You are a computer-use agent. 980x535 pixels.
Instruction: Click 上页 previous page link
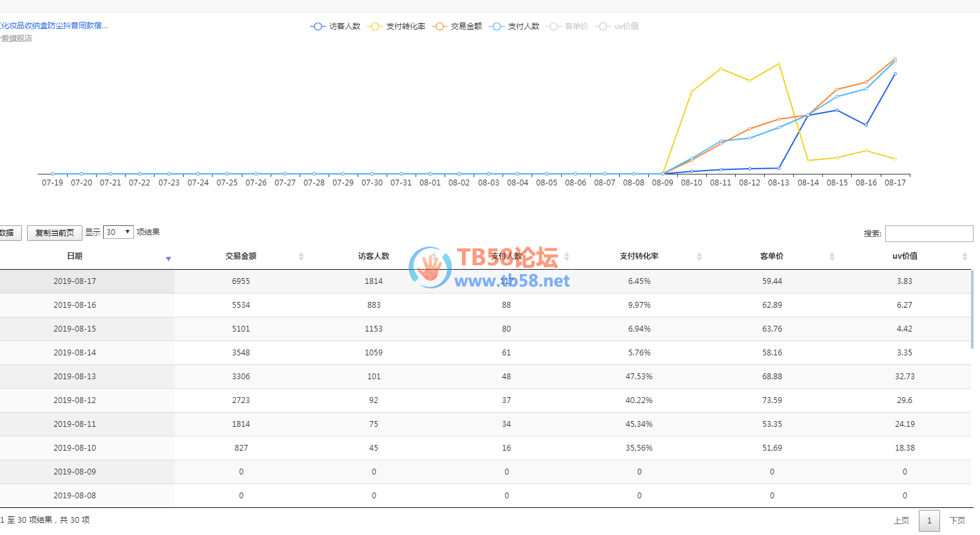pyautogui.click(x=901, y=521)
